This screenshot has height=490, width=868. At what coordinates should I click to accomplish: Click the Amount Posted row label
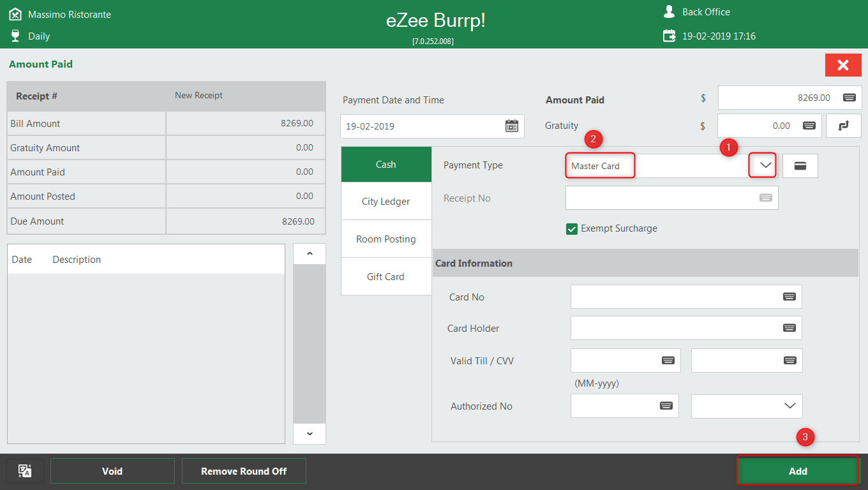pos(42,196)
